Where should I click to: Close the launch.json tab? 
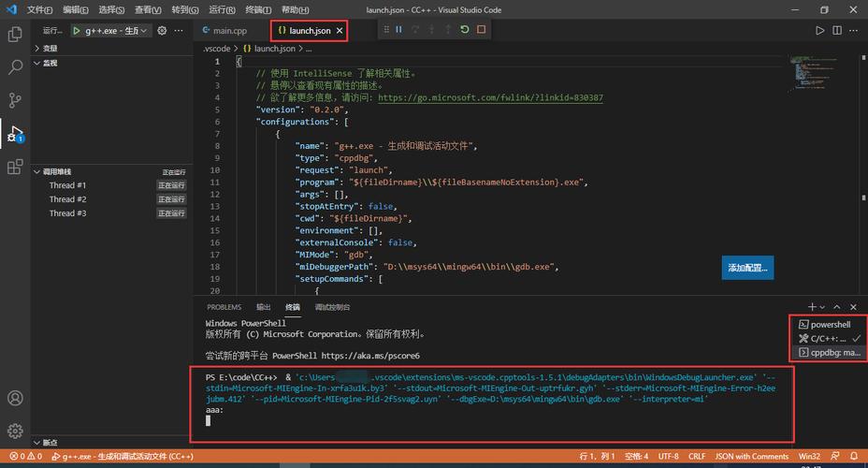(340, 31)
